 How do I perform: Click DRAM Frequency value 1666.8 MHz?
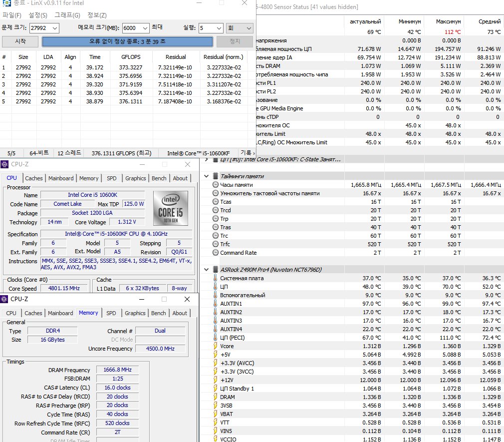pyautogui.click(x=117, y=370)
